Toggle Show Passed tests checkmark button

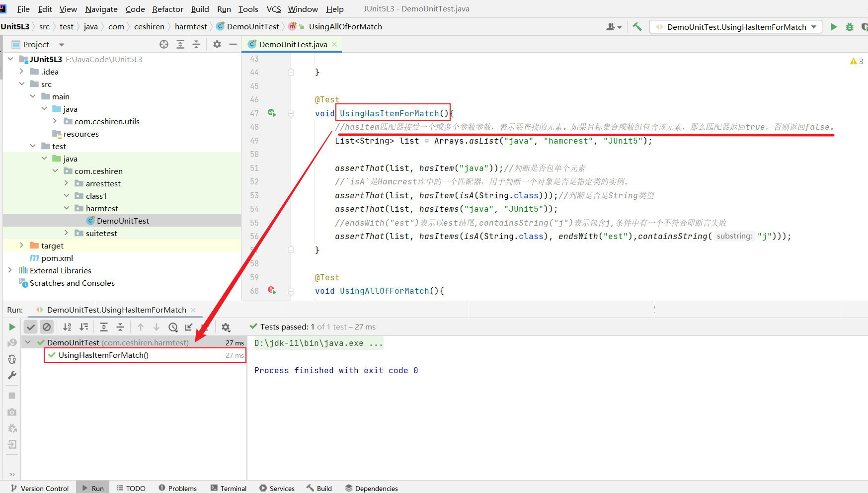click(x=31, y=327)
